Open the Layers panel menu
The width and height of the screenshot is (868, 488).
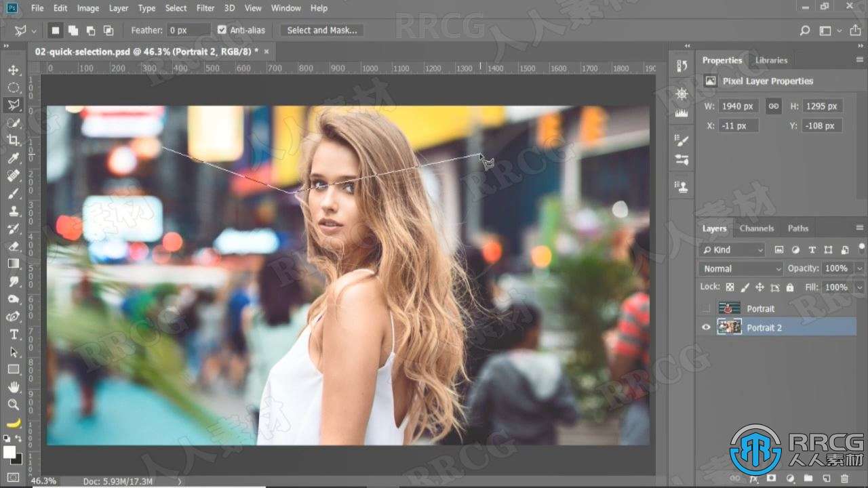pos(860,228)
